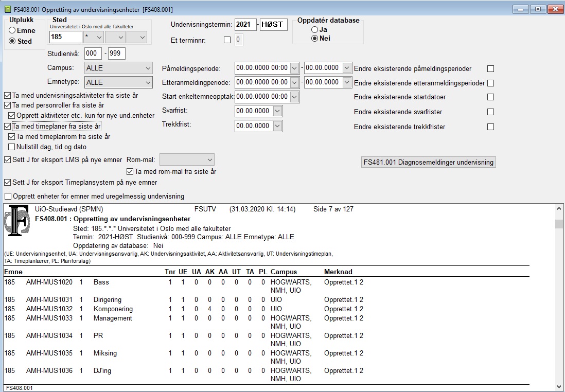Click the Sted code field containing 185

coord(65,37)
